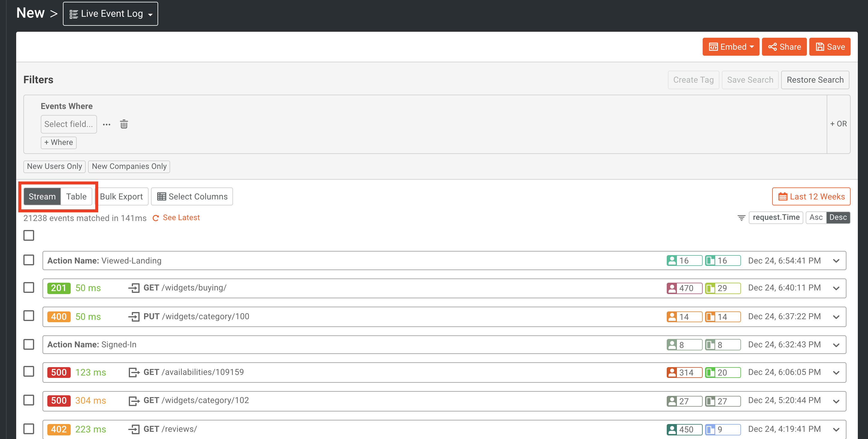Select the Stream view tab

pyautogui.click(x=42, y=196)
